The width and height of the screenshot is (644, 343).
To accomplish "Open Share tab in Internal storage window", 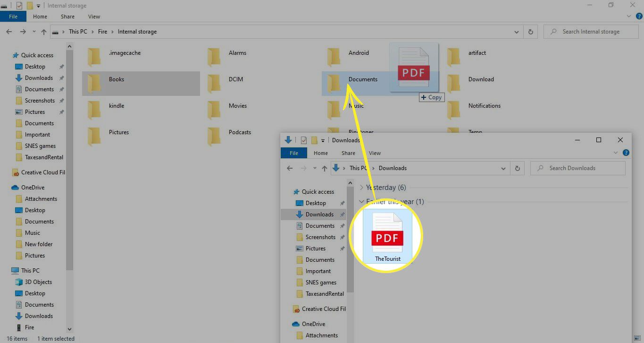I will (x=67, y=17).
